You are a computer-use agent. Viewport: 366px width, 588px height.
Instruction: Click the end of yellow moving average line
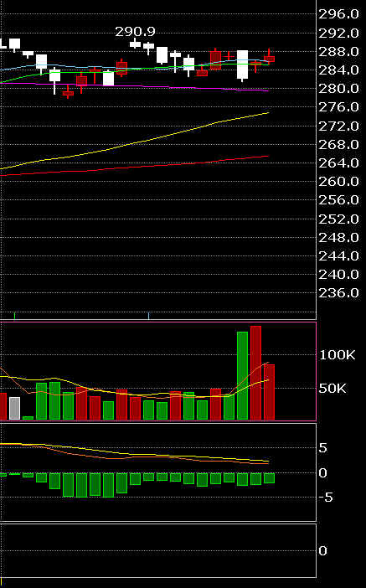268,112
